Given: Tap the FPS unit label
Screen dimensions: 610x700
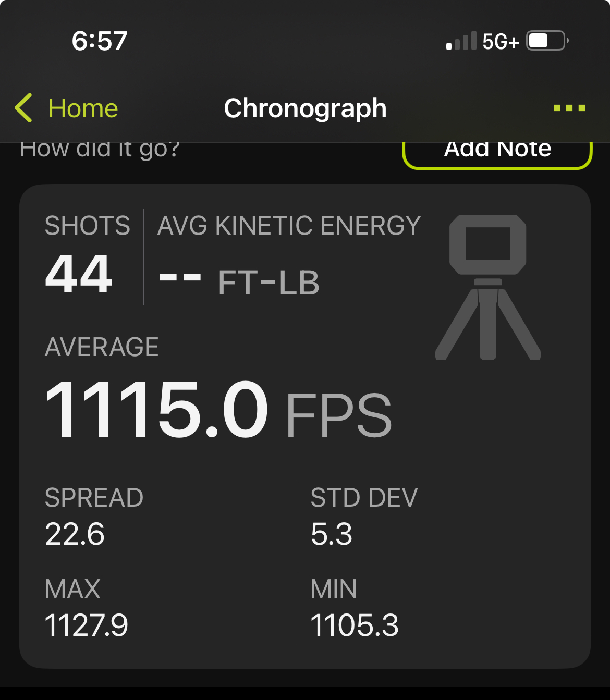Looking at the screenshot, I should coord(339,415).
